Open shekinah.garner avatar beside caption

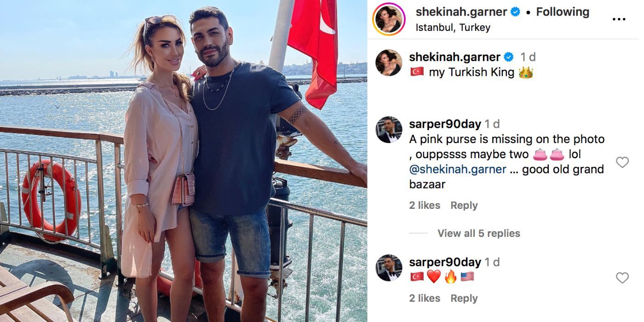389,63
